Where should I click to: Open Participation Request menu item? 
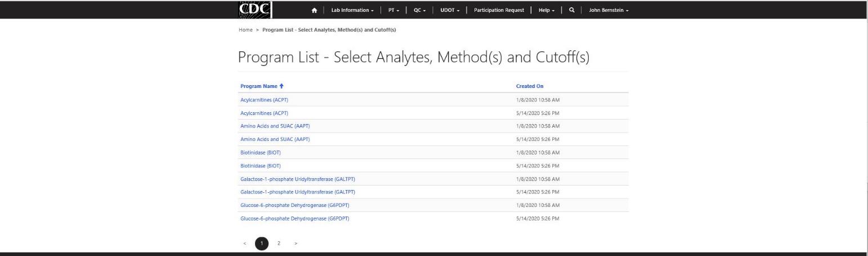499,11
